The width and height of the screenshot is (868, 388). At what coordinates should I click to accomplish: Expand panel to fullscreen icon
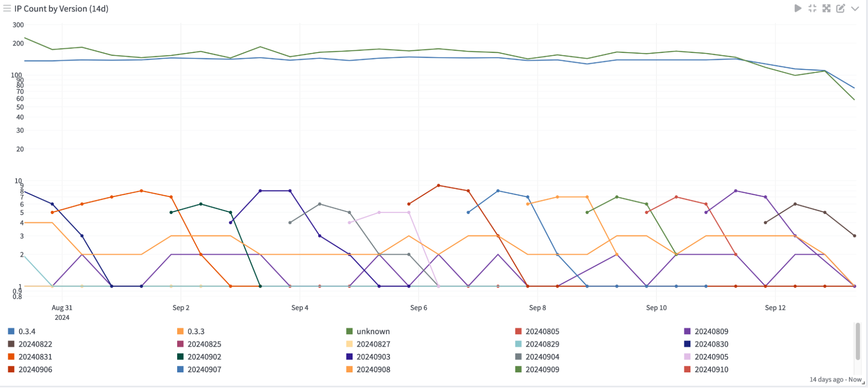click(x=826, y=8)
